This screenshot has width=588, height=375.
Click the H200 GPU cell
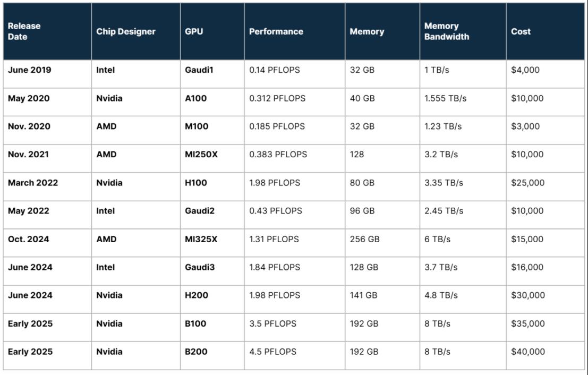(212, 299)
